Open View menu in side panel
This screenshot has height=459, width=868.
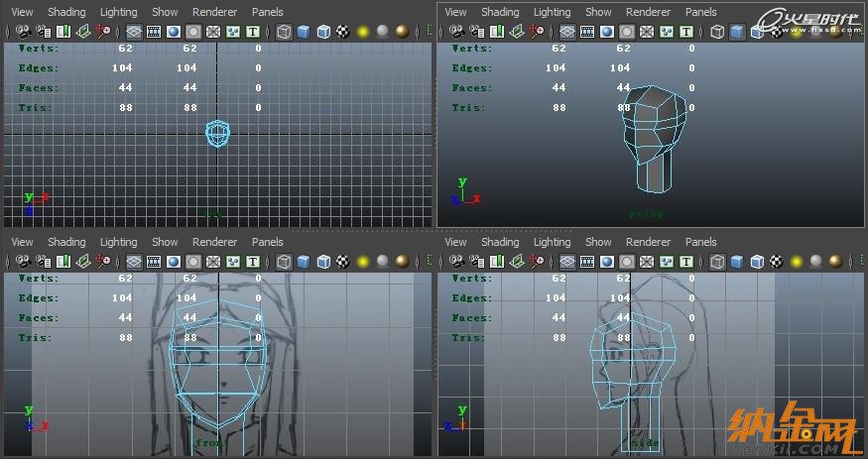[x=455, y=242]
